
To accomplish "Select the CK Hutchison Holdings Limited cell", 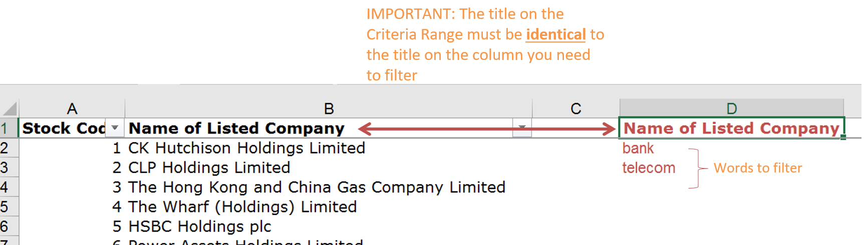I will (x=246, y=148).
